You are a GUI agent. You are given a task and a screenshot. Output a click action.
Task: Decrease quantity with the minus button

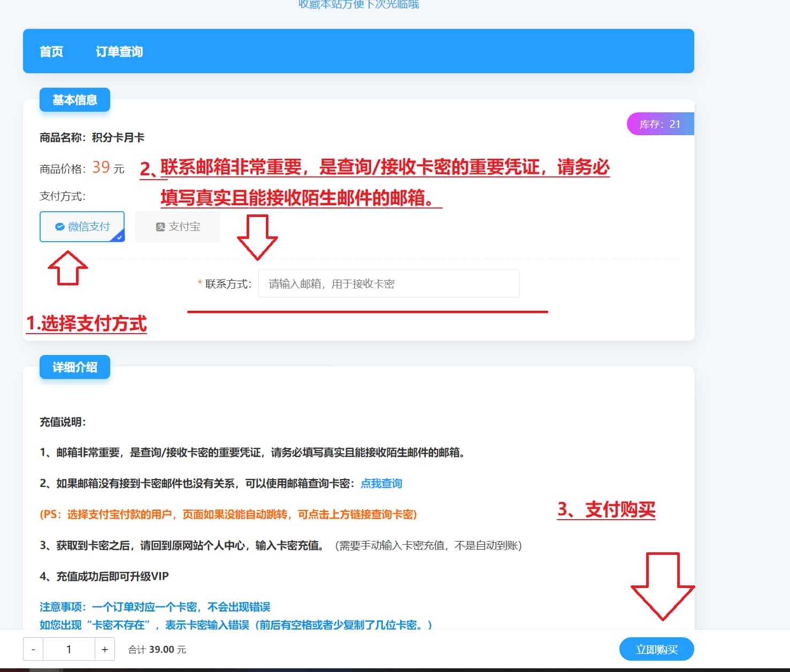pyautogui.click(x=33, y=650)
